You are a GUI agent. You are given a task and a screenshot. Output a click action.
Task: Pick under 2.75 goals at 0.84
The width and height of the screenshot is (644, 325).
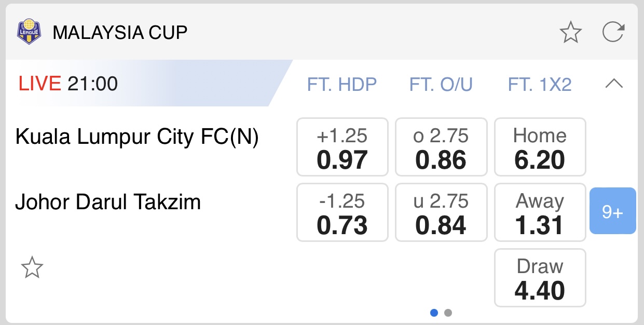click(x=441, y=212)
